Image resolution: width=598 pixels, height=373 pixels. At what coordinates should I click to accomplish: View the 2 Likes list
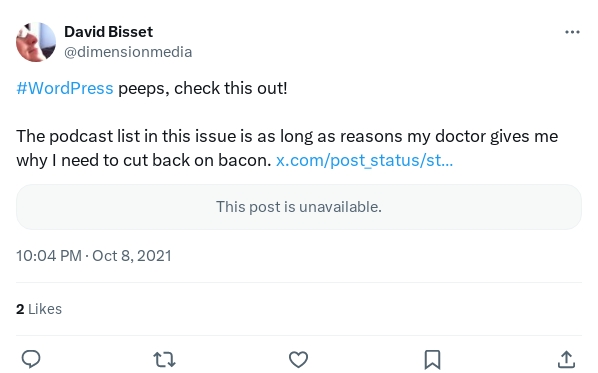(x=39, y=309)
